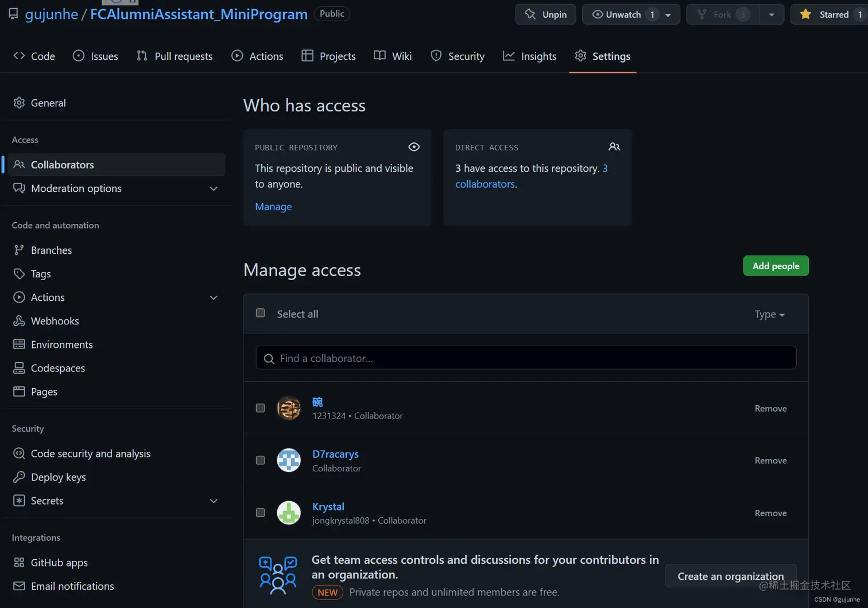Click the Code tab brackets icon
The image size is (868, 608).
pyautogui.click(x=19, y=56)
